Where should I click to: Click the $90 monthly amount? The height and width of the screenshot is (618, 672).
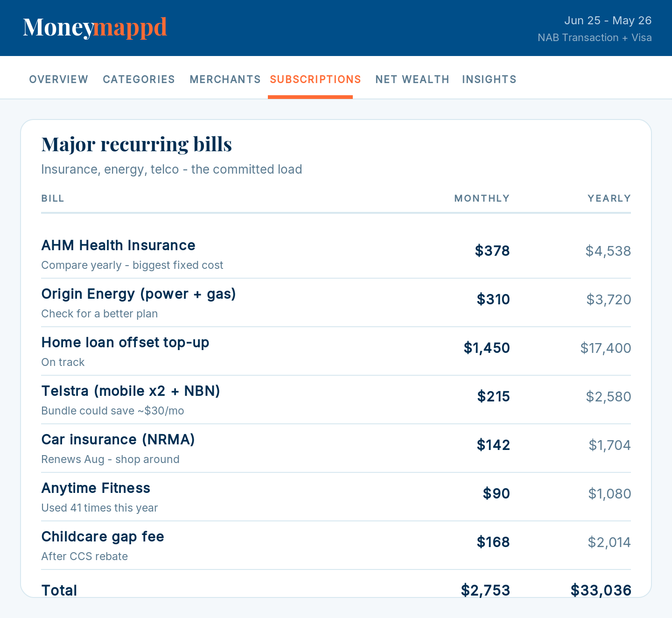coord(497,494)
